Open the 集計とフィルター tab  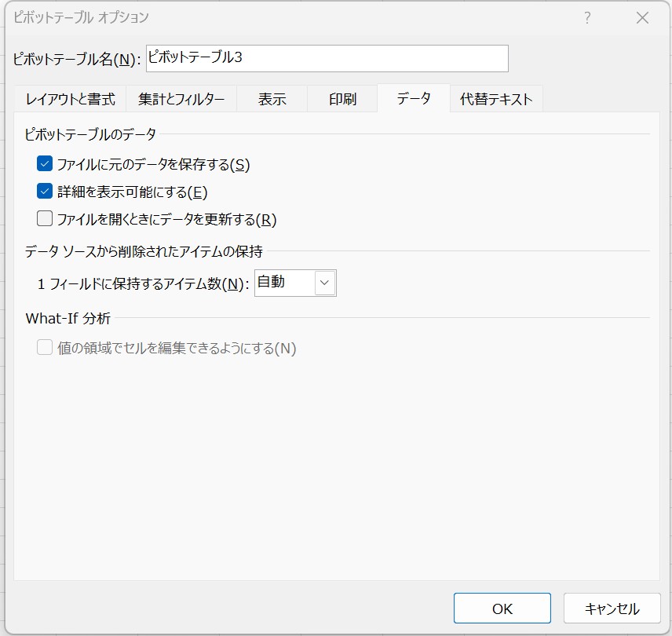(x=181, y=99)
